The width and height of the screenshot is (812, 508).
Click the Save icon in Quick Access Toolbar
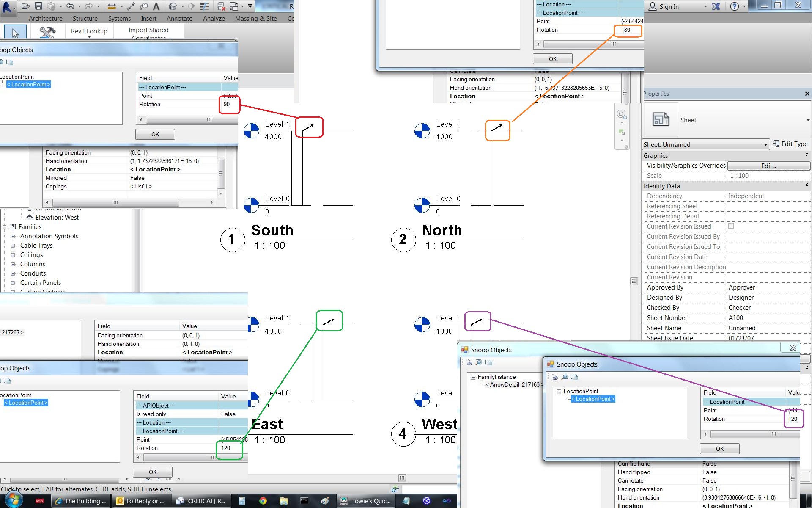point(38,6)
